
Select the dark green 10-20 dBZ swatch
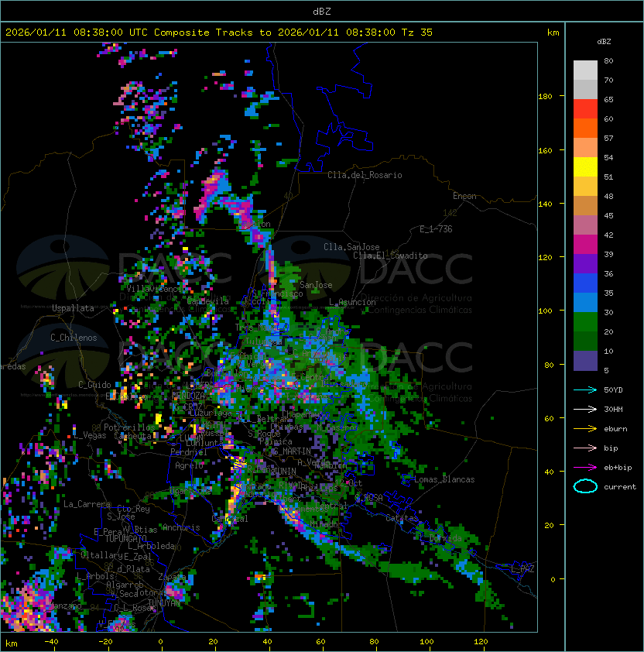[585, 341]
